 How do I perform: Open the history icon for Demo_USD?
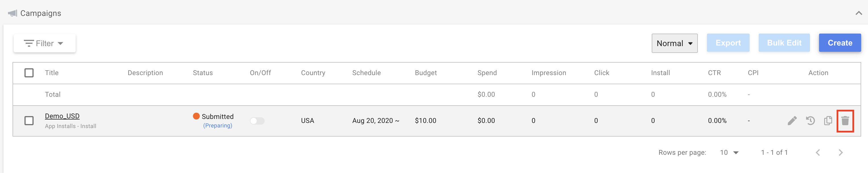(811, 120)
